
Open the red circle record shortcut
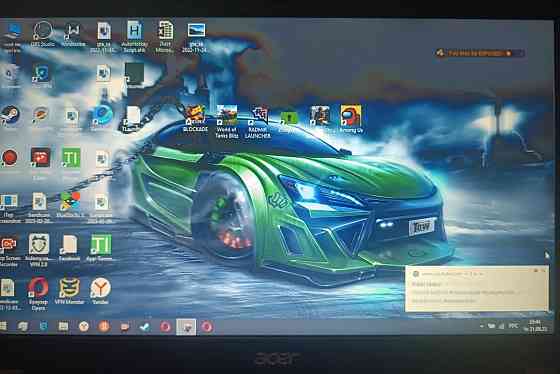(x=10, y=158)
